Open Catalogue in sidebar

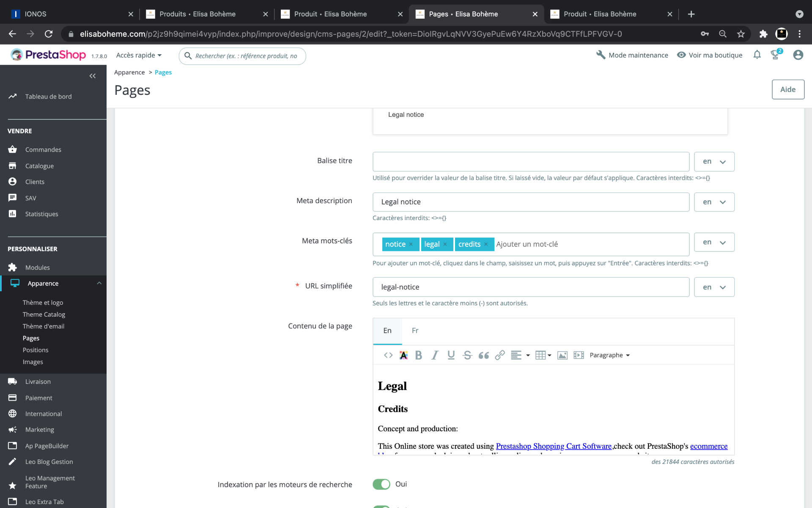click(39, 166)
